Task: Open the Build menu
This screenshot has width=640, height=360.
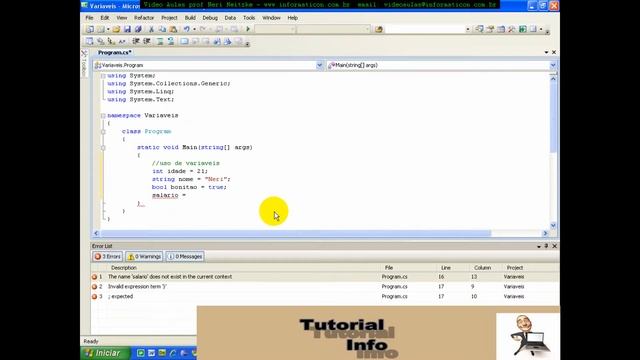Action: 190,18
